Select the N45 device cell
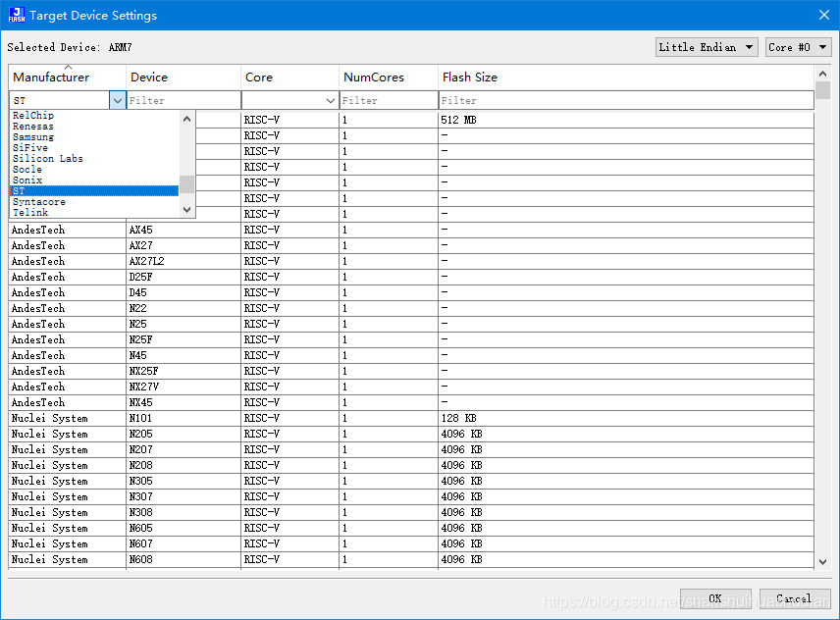Viewport: 840px width, 620px height. pyautogui.click(x=184, y=355)
